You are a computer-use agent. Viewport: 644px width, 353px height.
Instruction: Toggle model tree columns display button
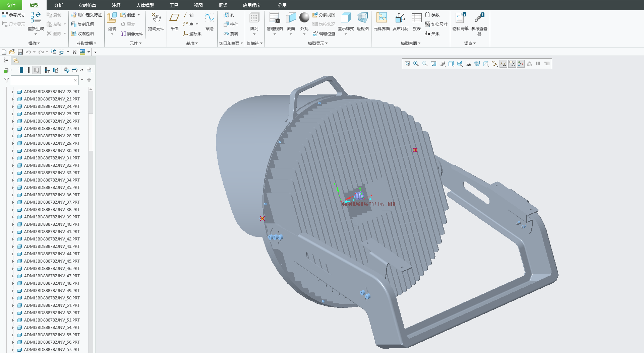37,70
